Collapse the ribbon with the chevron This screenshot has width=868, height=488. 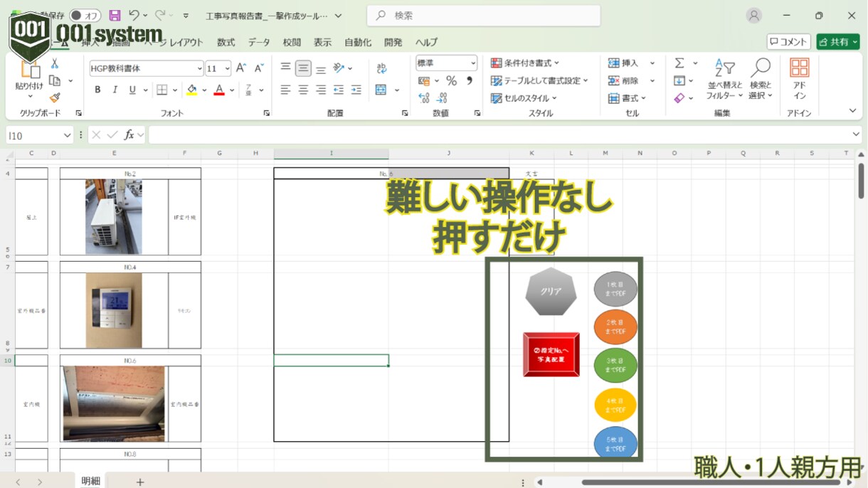tap(852, 111)
